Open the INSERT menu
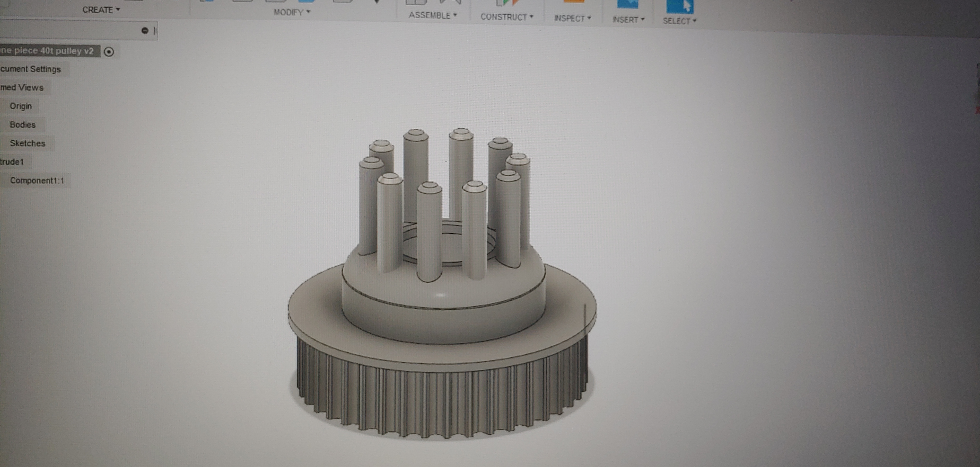This screenshot has height=467, width=980. coord(629,20)
